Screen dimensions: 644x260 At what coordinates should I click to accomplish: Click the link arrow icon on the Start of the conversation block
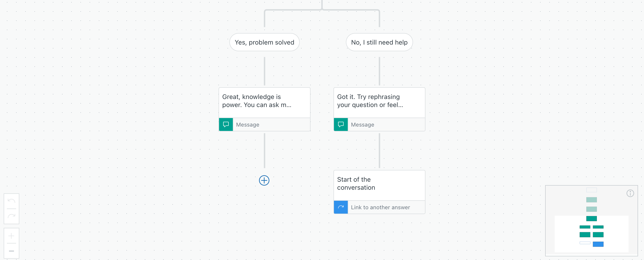341,207
